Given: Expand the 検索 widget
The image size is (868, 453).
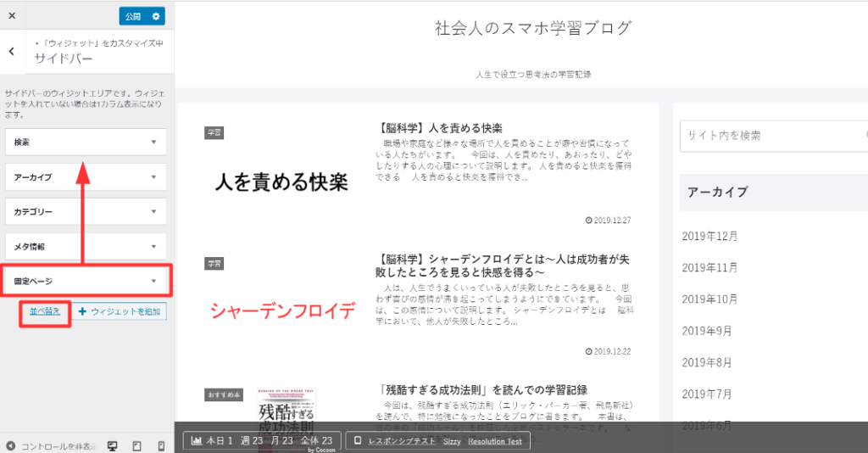Looking at the screenshot, I should tap(86, 143).
